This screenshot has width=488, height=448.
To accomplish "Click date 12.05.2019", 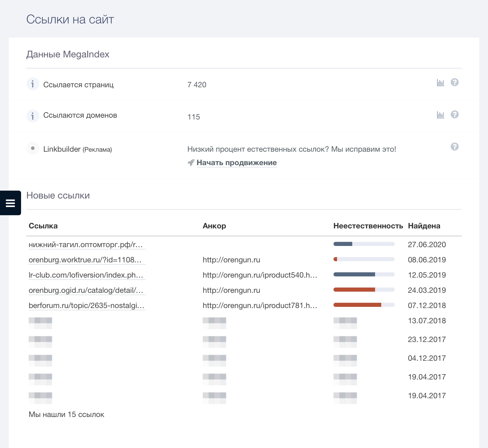I will [427, 275].
